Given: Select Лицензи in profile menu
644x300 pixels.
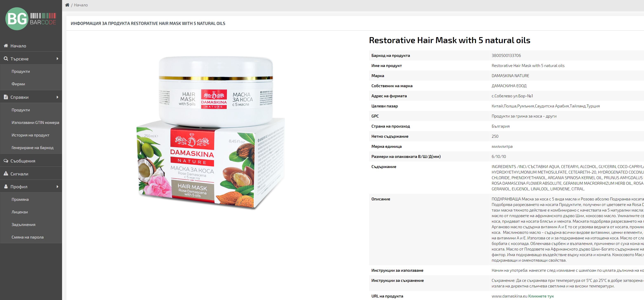Looking at the screenshot, I should (x=20, y=212).
